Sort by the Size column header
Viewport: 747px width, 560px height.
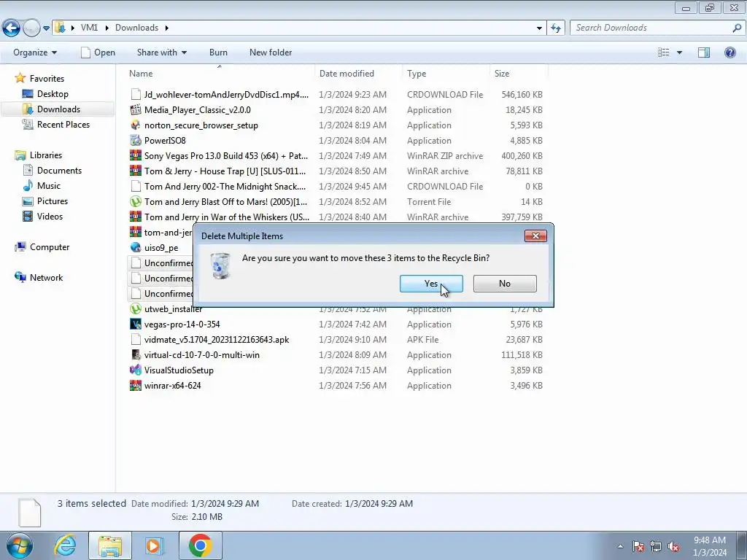click(x=519, y=74)
